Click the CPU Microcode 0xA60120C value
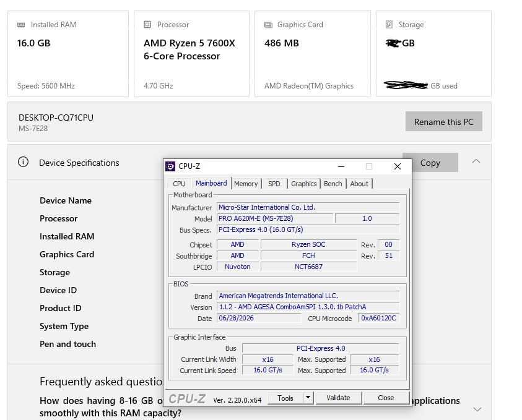Viewport: 522px width, 420px height. point(378,318)
